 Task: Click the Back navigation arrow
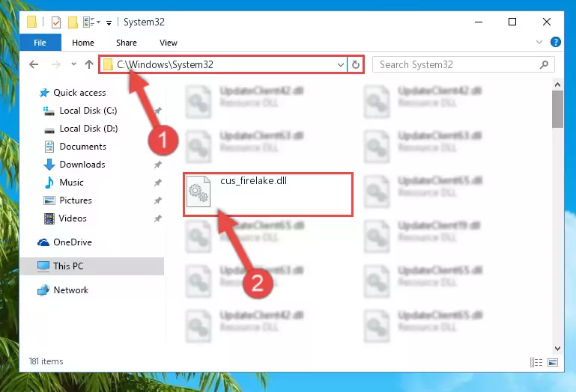point(34,64)
